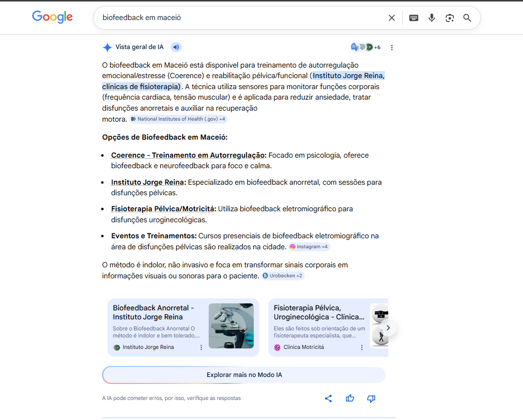Listen to the AI overview via speaker icon

pos(176,47)
